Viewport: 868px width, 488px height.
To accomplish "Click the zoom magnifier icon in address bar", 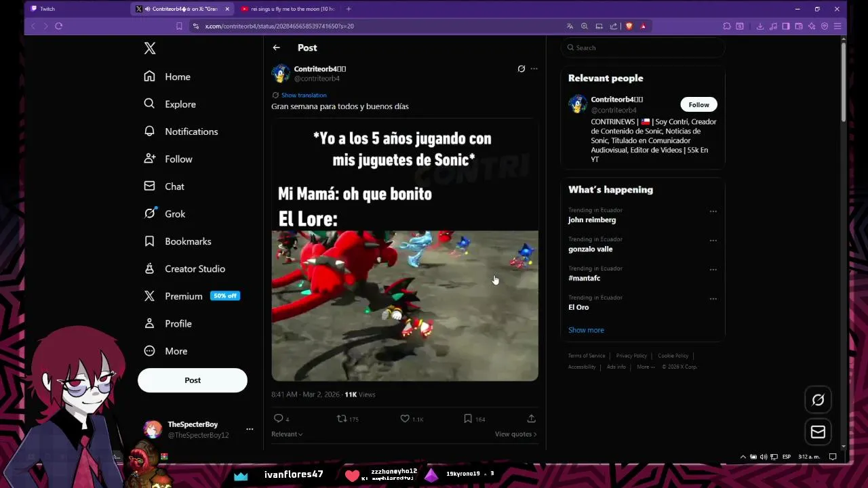I will 585,26.
